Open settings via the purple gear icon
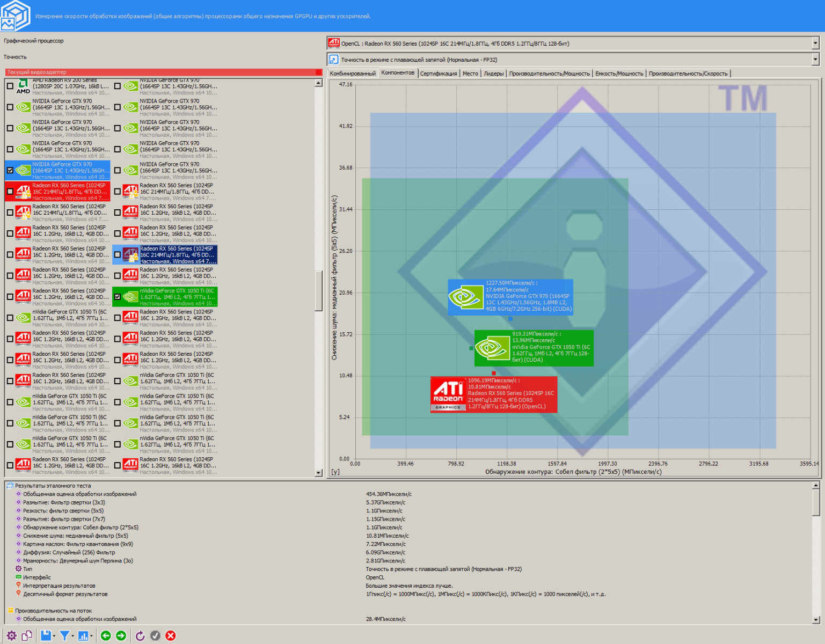This screenshot has height=644, width=825. tap(11, 636)
